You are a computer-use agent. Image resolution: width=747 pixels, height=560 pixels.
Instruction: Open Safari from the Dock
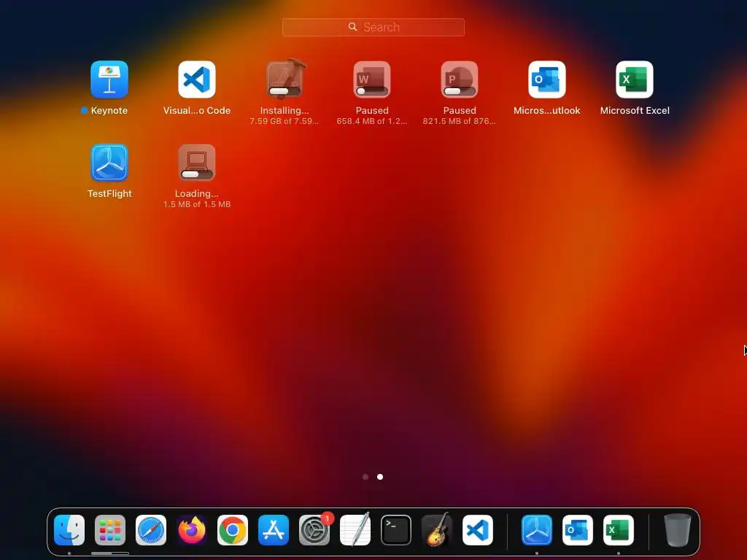[151, 530]
